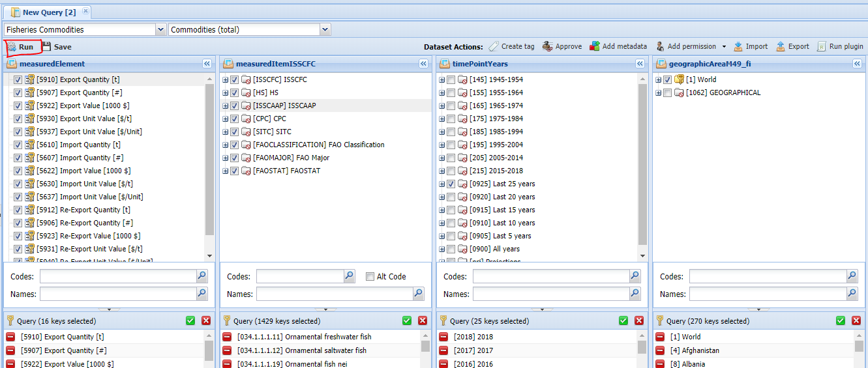Uncheck the Last 25 years checkbox
The width and height of the screenshot is (868, 368).
[451, 184]
